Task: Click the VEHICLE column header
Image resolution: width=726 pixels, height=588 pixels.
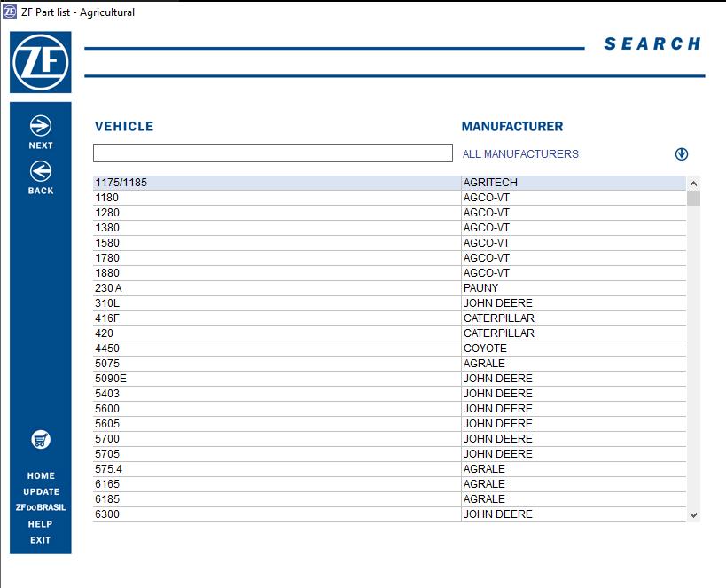Action: tap(124, 126)
